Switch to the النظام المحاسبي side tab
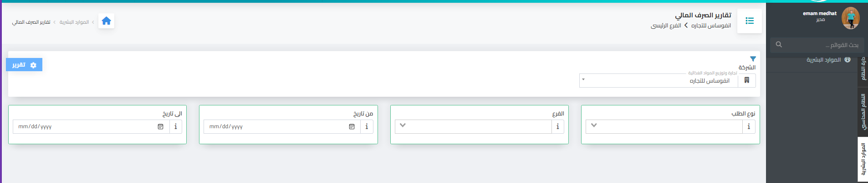This screenshot has height=183, width=868. tap(863, 111)
